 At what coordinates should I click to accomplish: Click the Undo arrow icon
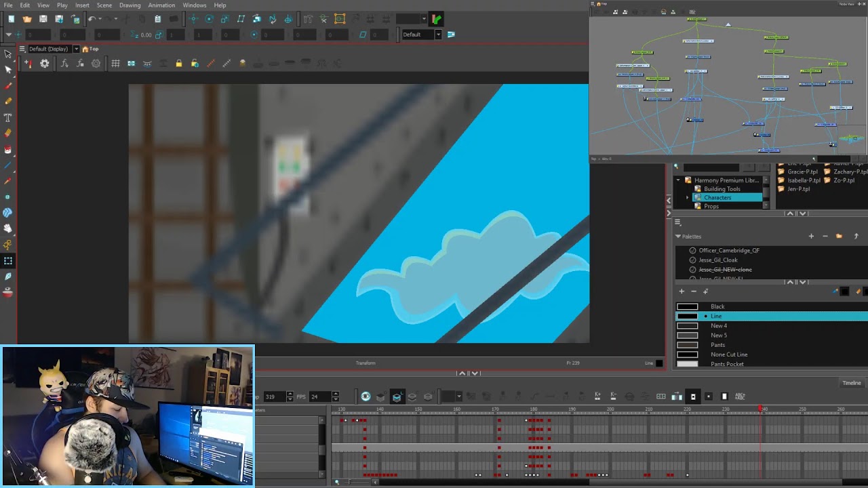coord(92,19)
